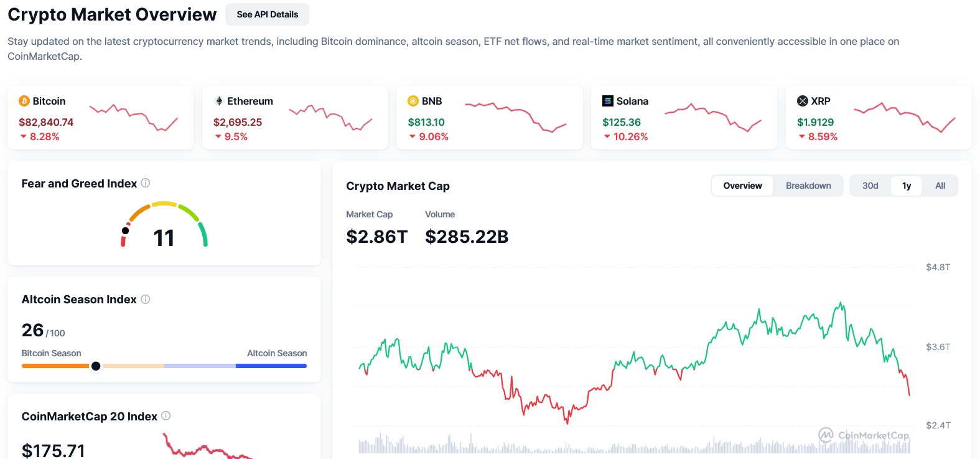980x459 pixels.
Task: Click the XRP logo icon
Action: coord(803,101)
